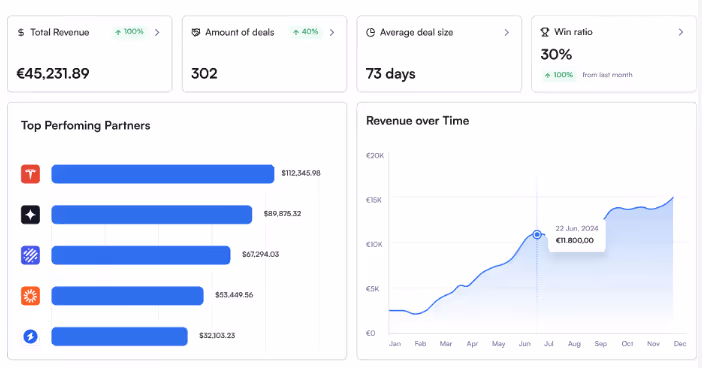Screen dimensions: 702x368
Task: Click the 22 Jun, 2024 tooltip
Action: point(577,234)
